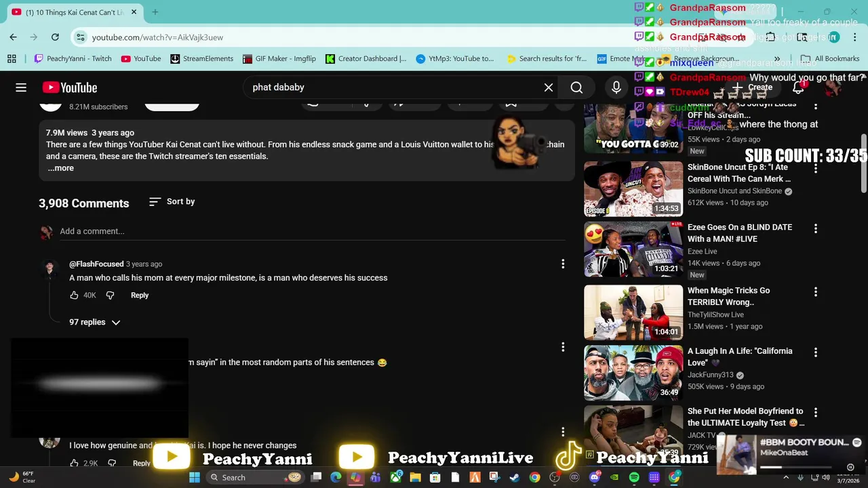Open the comments Sort by menu
Viewport: 868px width, 488px height.
click(172, 201)
